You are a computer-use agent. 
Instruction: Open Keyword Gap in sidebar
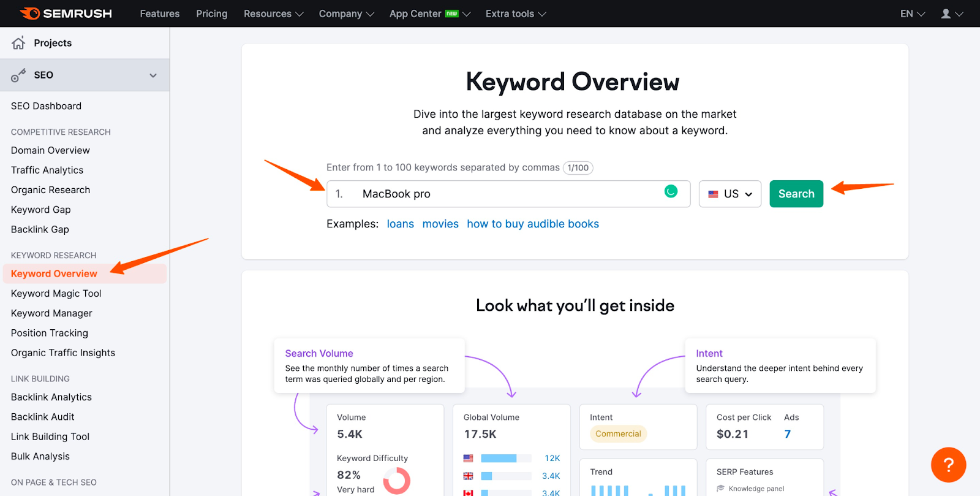40,210
